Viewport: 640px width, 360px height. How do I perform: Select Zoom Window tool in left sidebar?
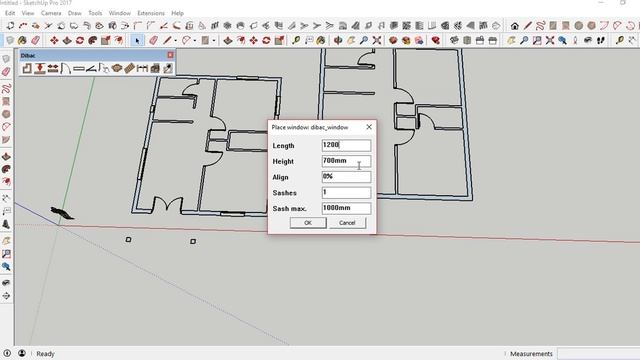6,254
